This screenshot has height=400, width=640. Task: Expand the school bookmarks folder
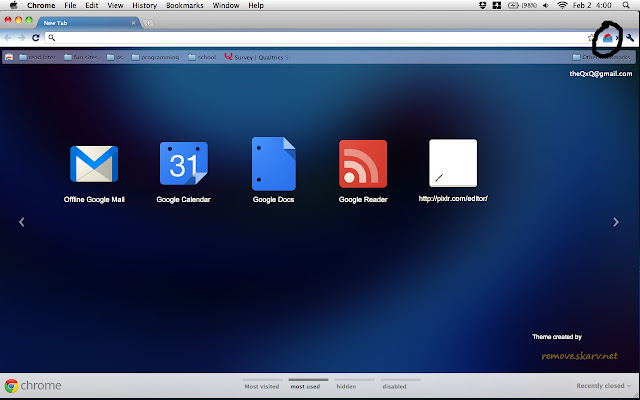click(204, 57)
